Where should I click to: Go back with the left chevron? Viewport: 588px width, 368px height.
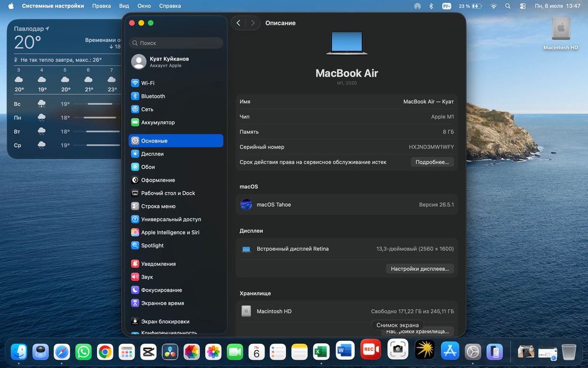point(238,23)
